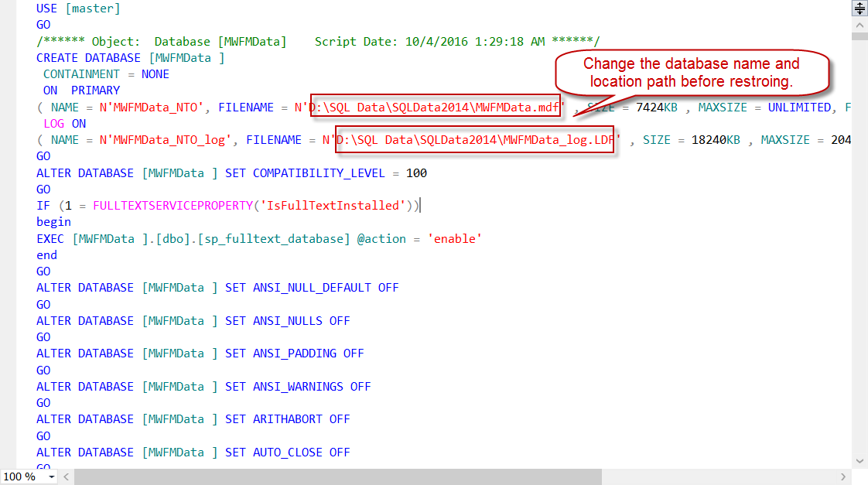Click the '7424KB' size value
Screen dimensions: 868x485
click(x=657, y=108)
